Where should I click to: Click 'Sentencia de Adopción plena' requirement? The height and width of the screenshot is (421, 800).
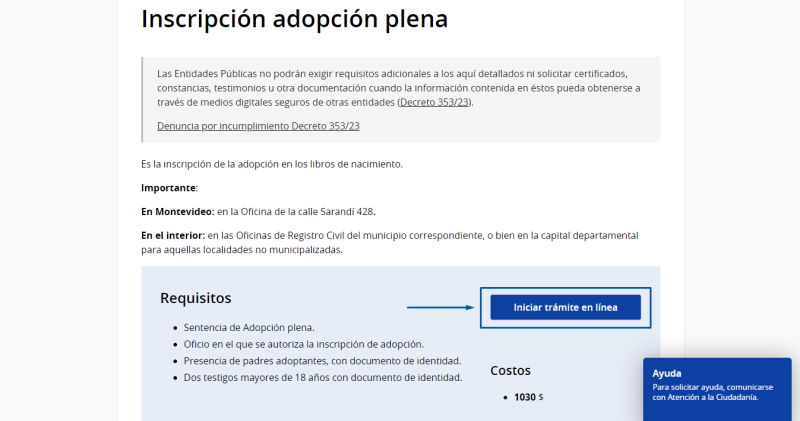[249, 327]
